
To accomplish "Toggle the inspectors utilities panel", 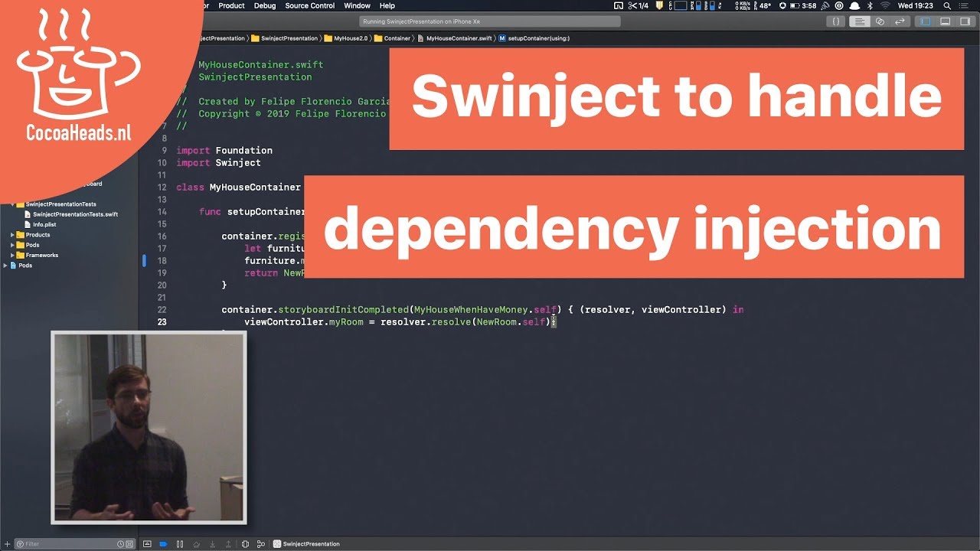I will (964, 21).
